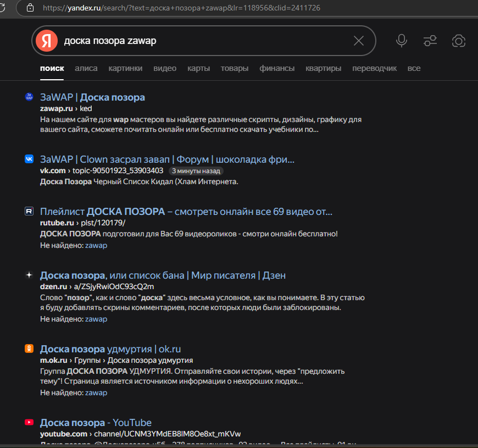Click 'zawap' under the Dzen result
Viewport: 478px width, 448px height.
point(96,319)
